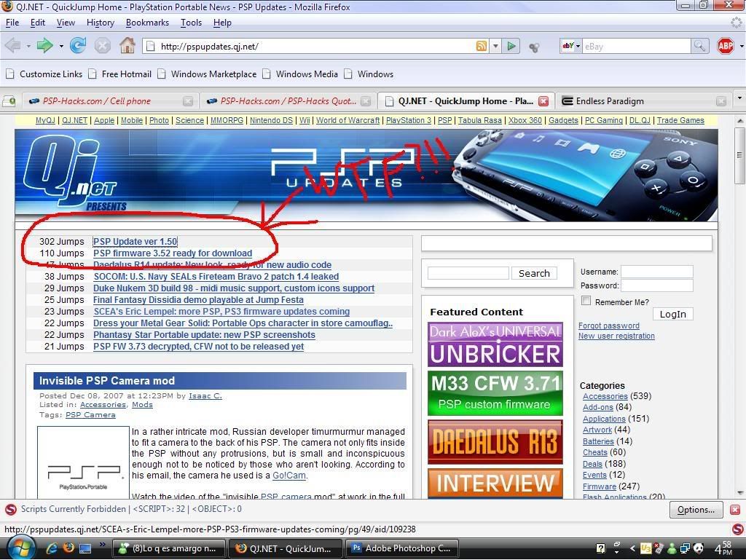Open the Adblock Plus dropdown arrow

coord(741,46)
